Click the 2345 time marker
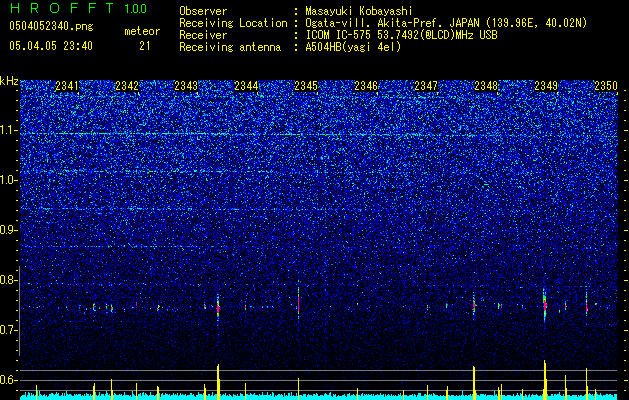 (306, 86)
